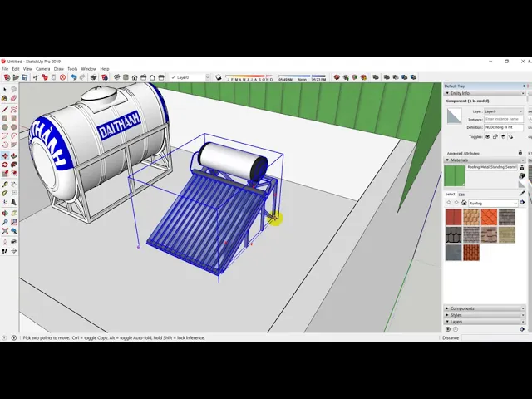Activate the eyedropper sample paint tool
This screenshot has width=532, height=399.
coord(522,194)
